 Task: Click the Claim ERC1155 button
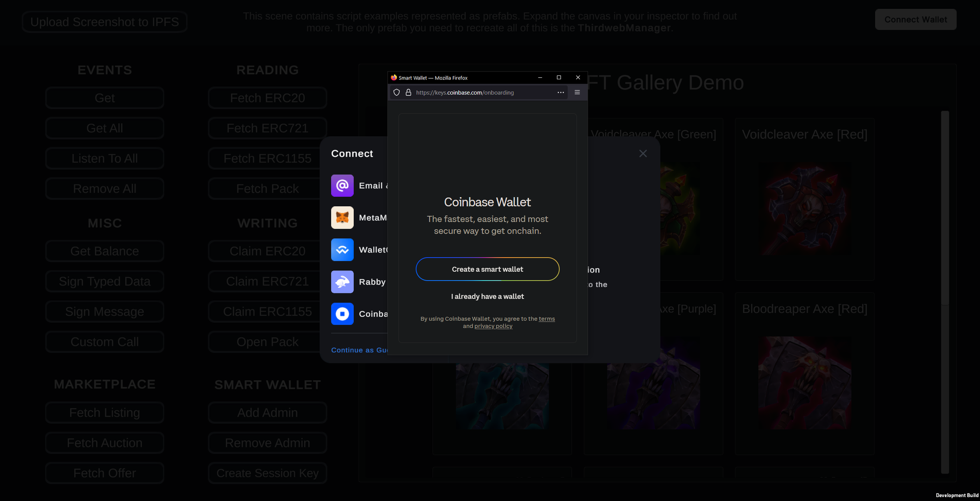pos(268,311)
